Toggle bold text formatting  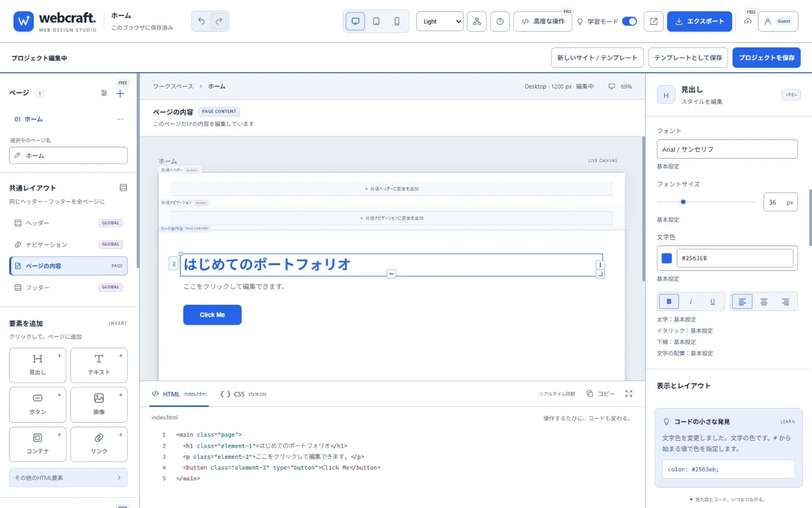tap(669, 301)
